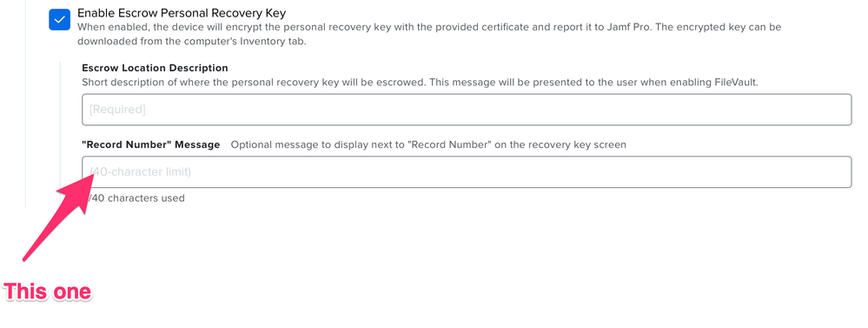Viewport: 868px width, 328px height.
Task: Click the white checkmark in the blue box
Action: [x=59, y=19]
